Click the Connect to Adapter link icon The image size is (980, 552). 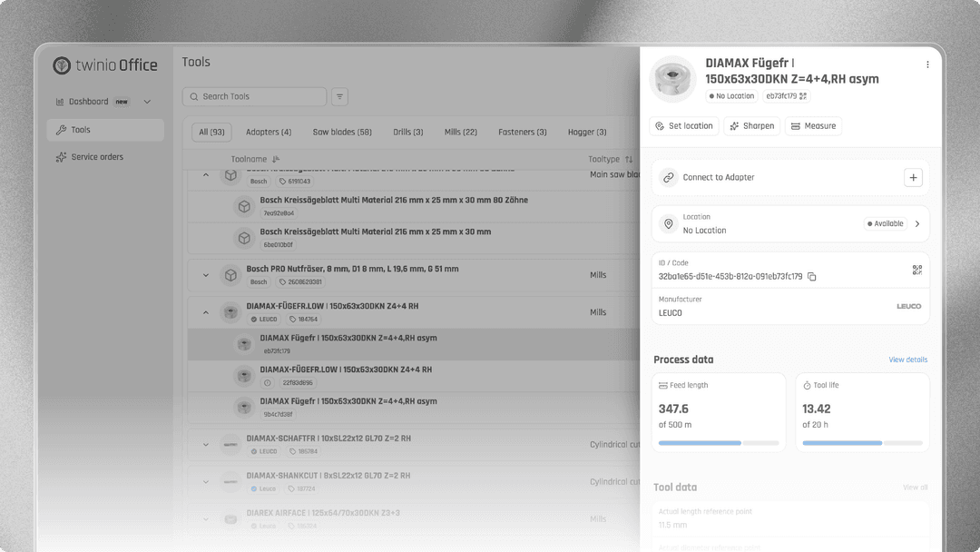point(668,178)
